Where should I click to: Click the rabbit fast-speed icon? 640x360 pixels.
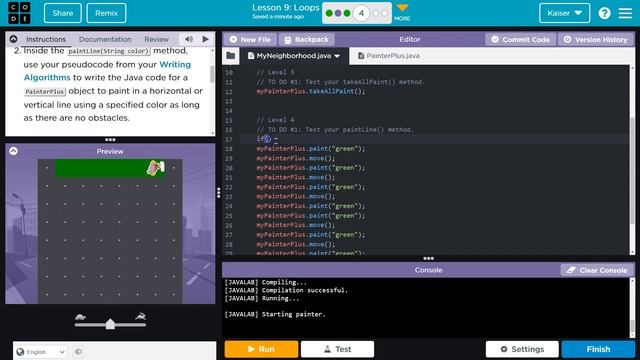[141, 316]
